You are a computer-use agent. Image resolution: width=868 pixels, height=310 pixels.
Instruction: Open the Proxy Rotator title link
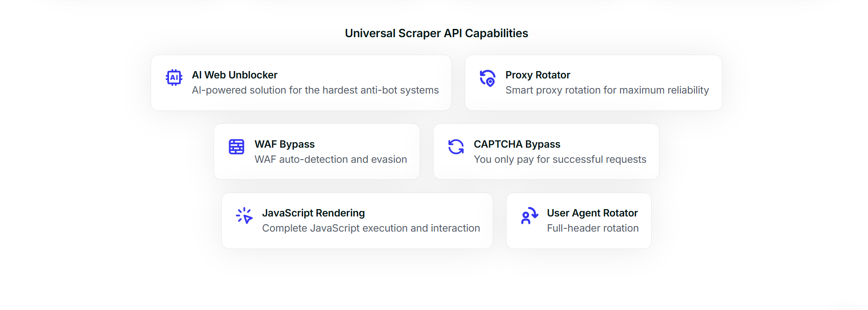(x=537, y=75)
